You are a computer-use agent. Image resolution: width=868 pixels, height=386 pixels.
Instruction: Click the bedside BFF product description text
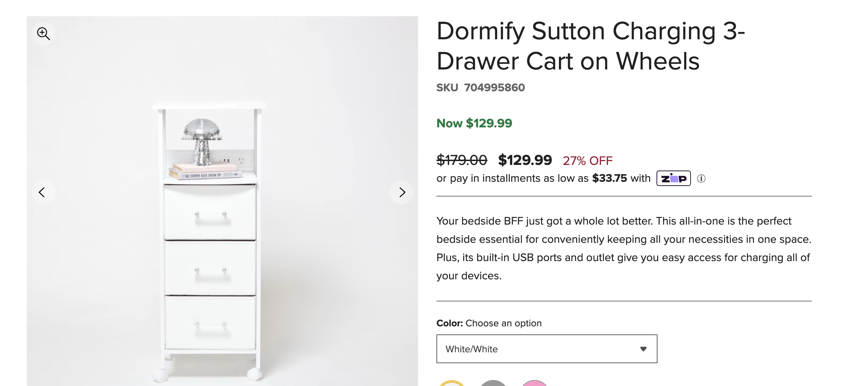click(624, 248)
